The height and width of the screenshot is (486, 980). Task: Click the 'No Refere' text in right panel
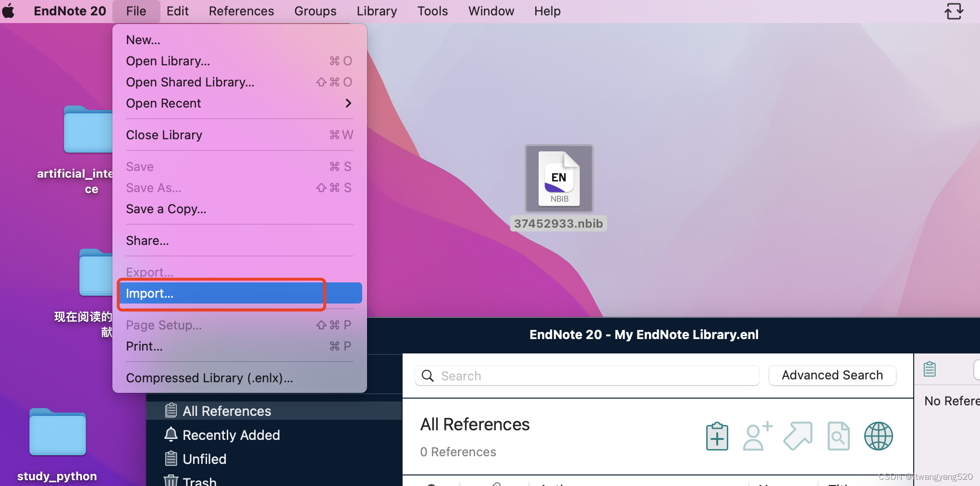952,401
